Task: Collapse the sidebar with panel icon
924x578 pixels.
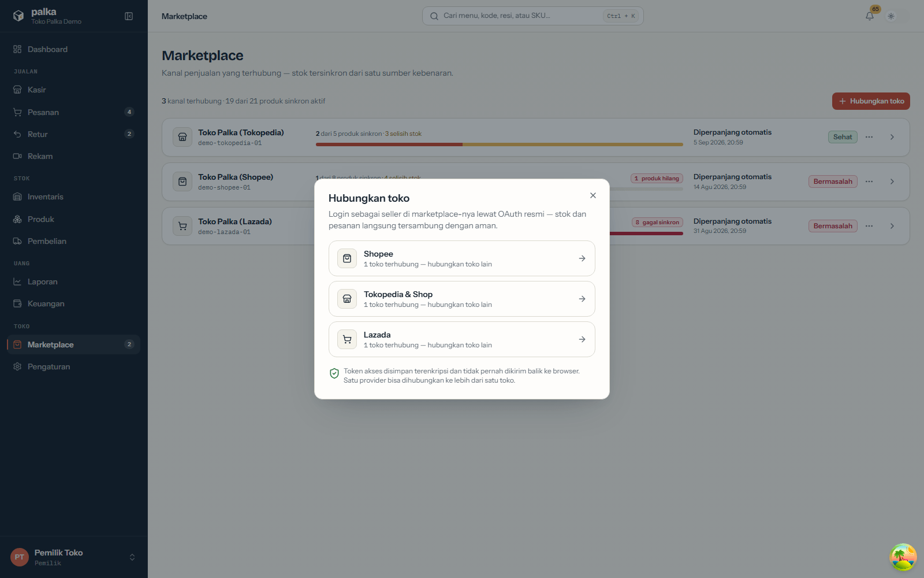Action: pyautogui.click(x=129, y=16)
